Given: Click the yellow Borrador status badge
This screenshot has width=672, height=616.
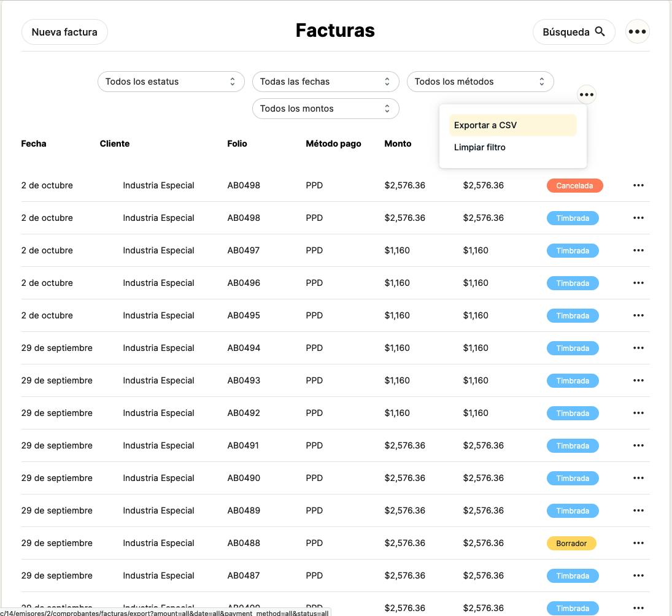Looking at the screenshot, I should [571, 543].
